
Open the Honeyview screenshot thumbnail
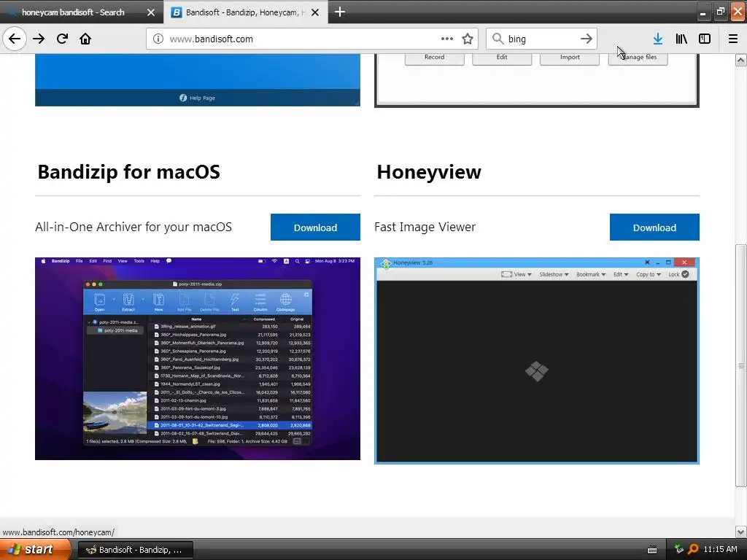(536, 360)
